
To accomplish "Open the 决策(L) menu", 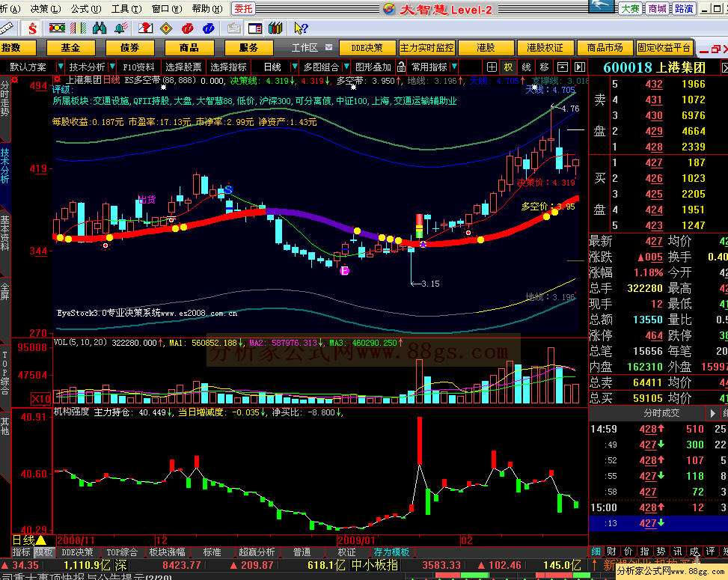I will 45,9.
